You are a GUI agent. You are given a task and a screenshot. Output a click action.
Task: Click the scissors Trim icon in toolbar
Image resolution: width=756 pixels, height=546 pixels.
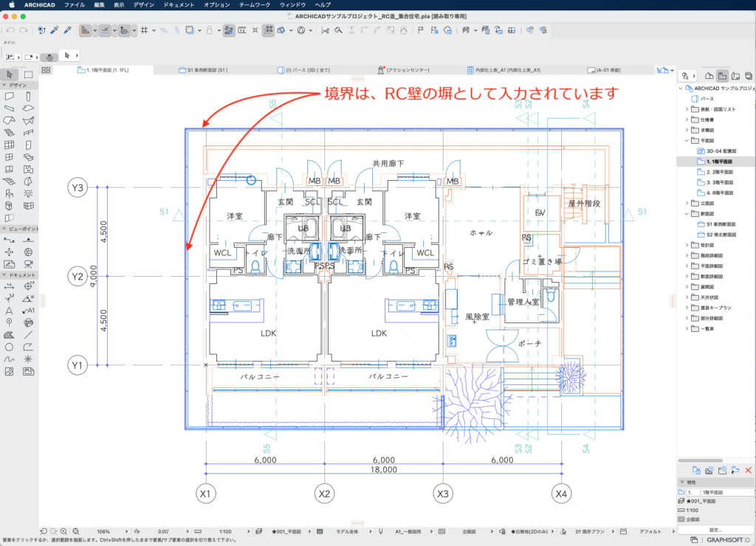[x=325, y=30]
